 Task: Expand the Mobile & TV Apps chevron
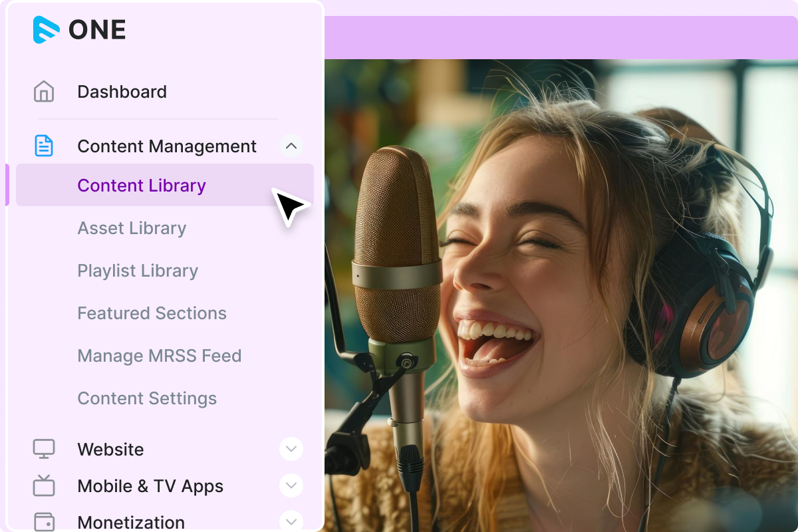coord(291,485)
